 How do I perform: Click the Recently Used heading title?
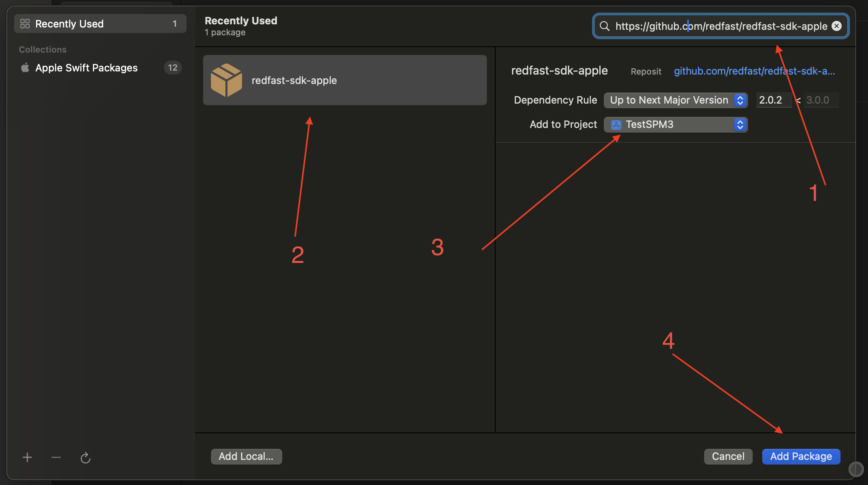tap(241, 20)
